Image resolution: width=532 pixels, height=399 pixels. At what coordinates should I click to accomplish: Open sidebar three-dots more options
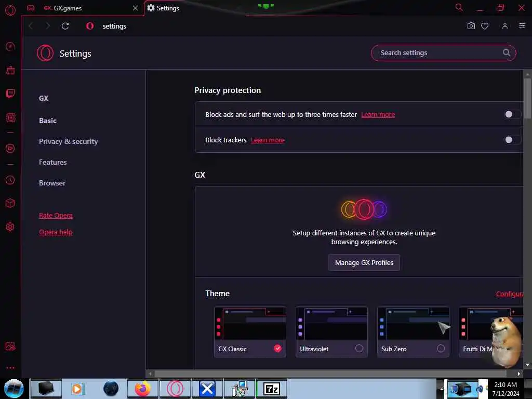[x=10, y=368]
